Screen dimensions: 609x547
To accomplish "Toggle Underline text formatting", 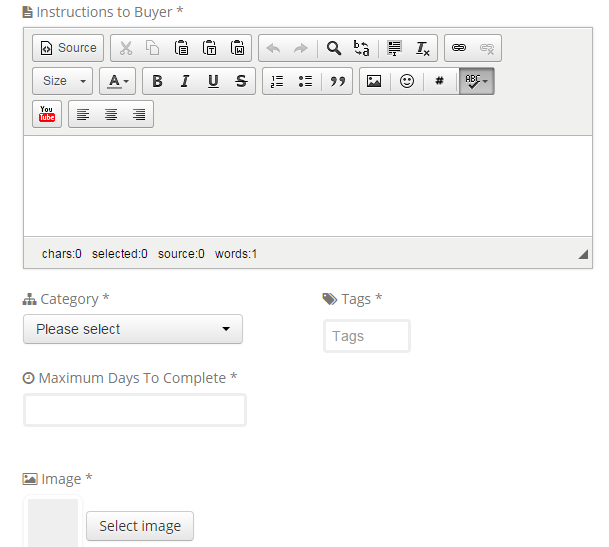I will (213, 81).
